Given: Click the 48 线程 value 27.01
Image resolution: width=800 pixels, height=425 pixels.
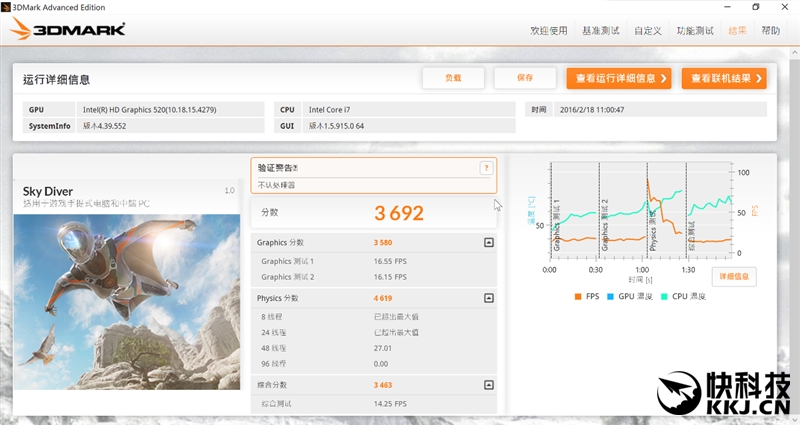Looking at the screenshot, I should tap(383, 348).
